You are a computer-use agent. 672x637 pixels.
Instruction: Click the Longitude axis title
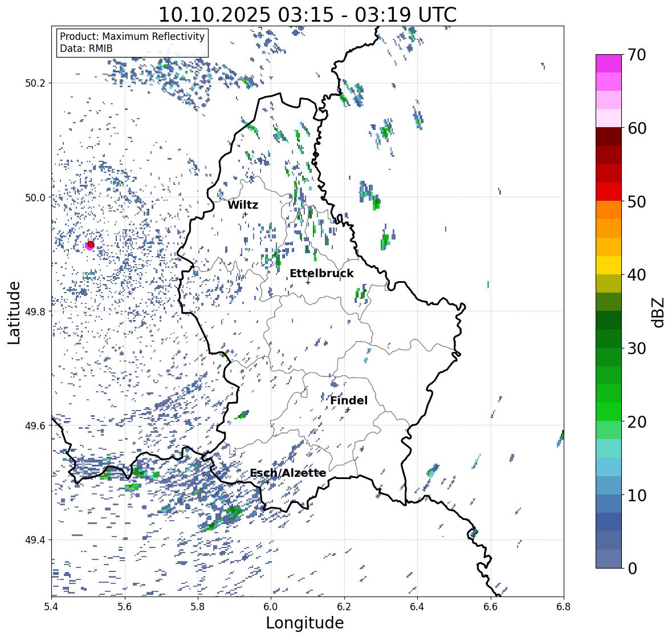click(305, 623)
